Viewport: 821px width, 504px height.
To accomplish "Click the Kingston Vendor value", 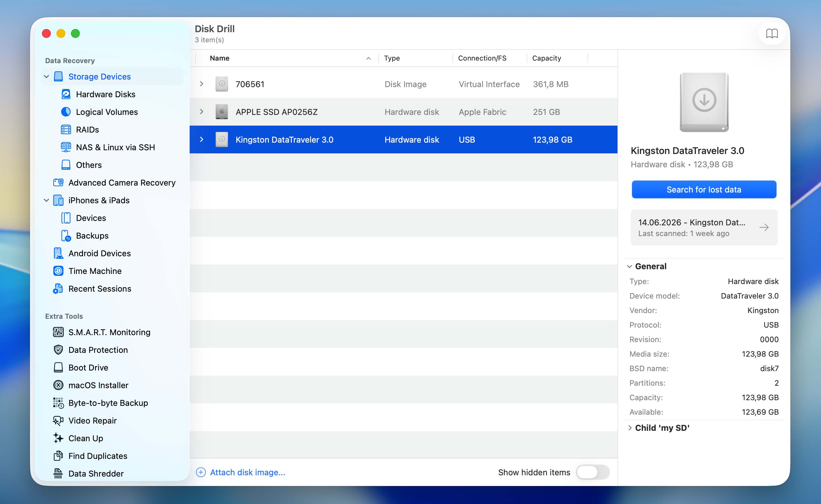I will click(x=763, y=310).
